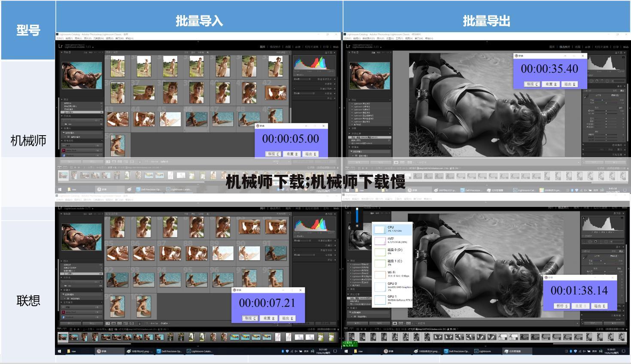
Task: Click 继续 C in the 00:00:35.40 stopwatch
Action: tap(532, 84)
